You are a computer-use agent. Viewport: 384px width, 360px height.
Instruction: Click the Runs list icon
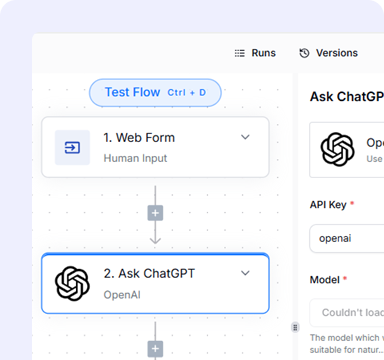[240, 53]
